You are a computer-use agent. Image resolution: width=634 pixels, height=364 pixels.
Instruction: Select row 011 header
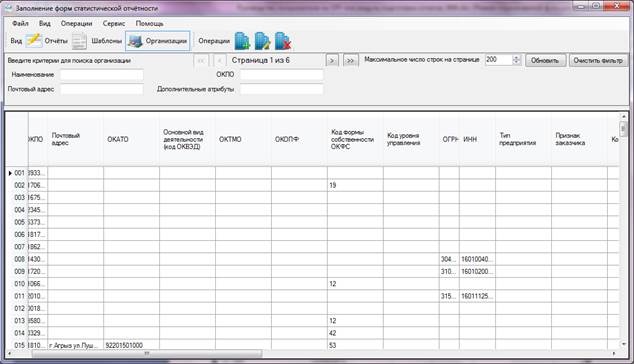coord(17,296)
